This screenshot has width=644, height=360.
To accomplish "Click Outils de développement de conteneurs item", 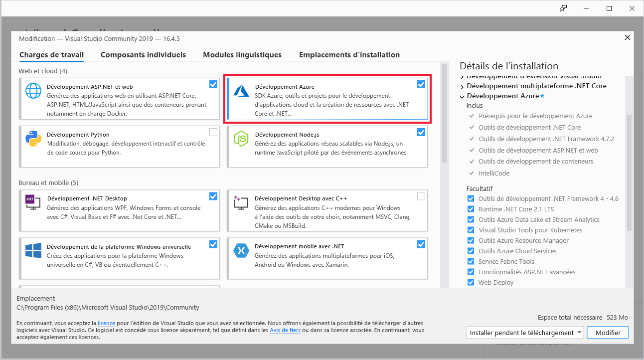I will click(536, 162).
